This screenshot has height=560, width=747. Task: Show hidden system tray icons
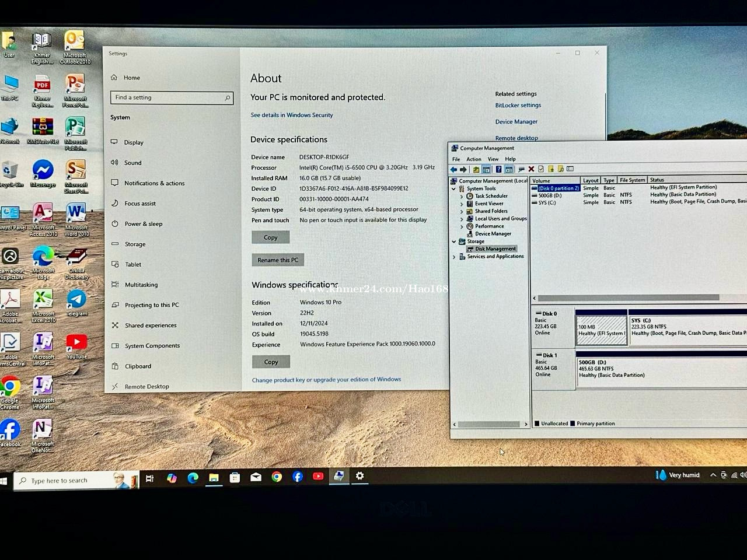pyautogui.click(x=713, y=475)
